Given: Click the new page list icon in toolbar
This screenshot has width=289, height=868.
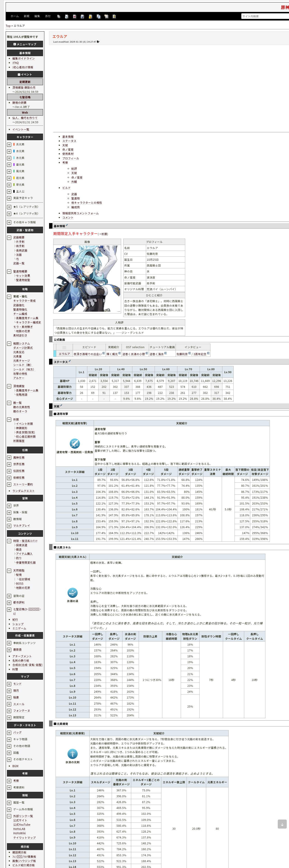Looking at the screenshot, I should [106, 16].
